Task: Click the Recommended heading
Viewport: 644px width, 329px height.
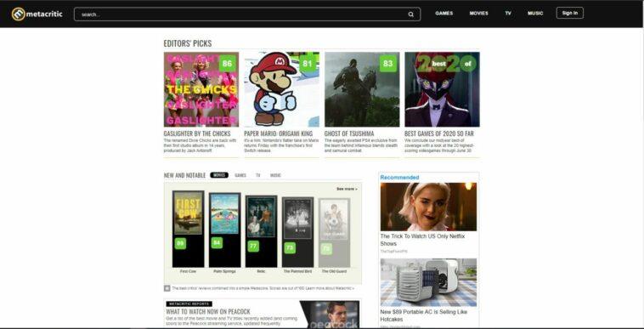Action: click(399, 178)
